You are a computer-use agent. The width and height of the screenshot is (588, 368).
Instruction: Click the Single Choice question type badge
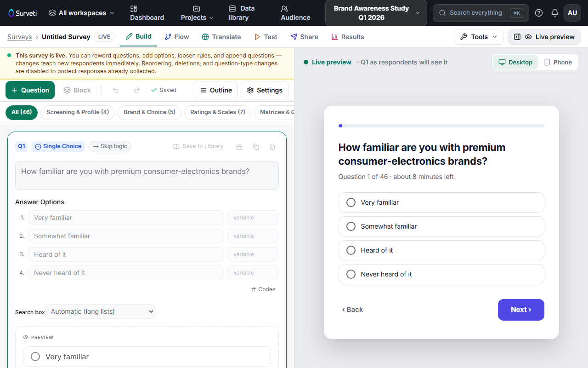tap(58, 146)
